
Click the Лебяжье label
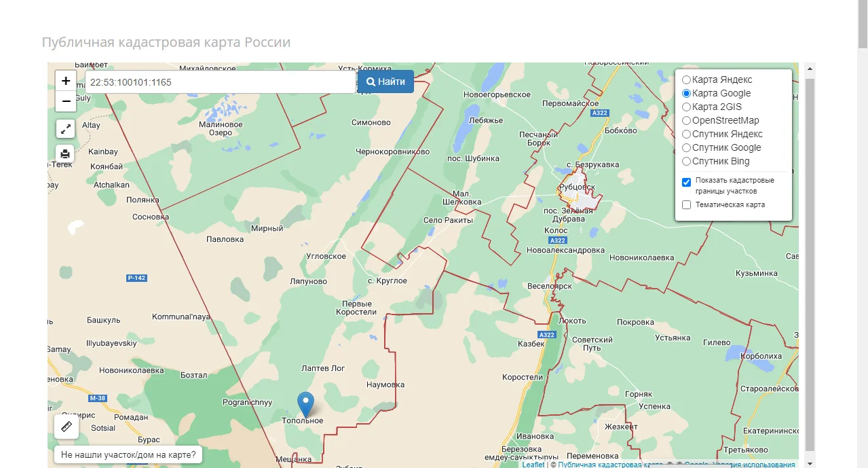(486, 120)
